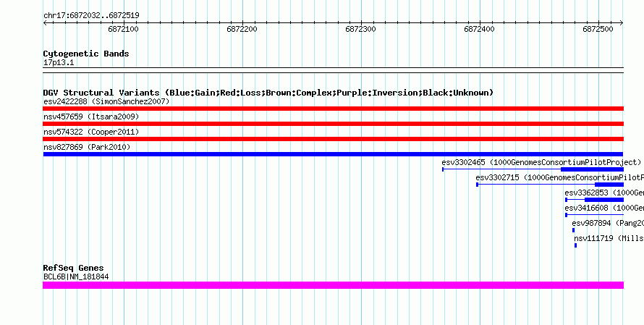644x325 pixels.
Task: Open the nsv574322 (Cooper2011) label
Action: coord(91,132)
